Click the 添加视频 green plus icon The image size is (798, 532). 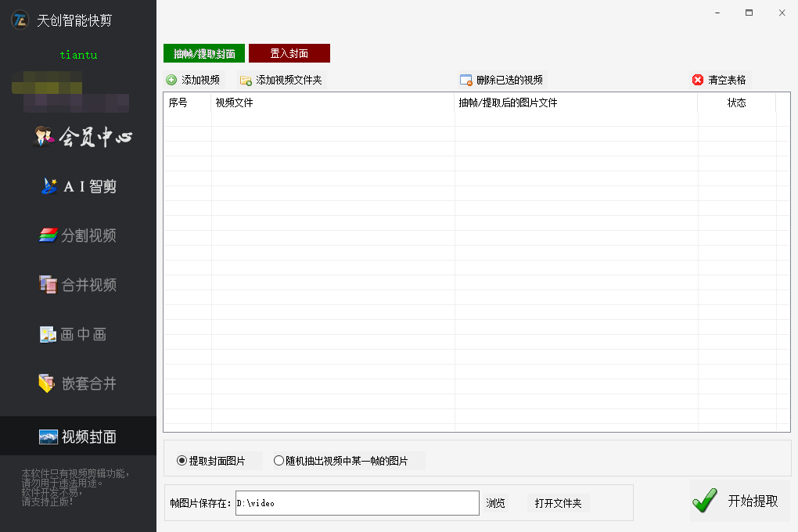click(x=171, y=80)
